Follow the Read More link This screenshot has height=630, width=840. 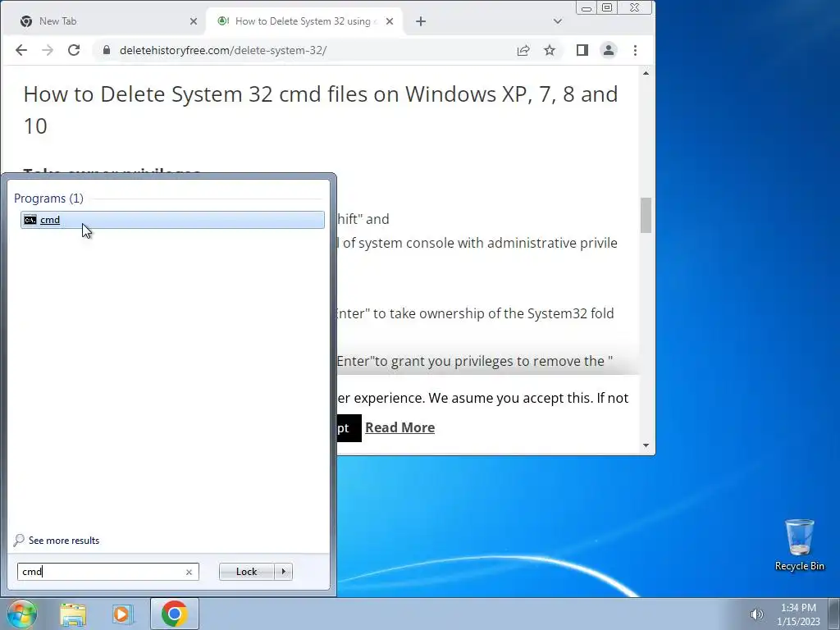[399, 427]
